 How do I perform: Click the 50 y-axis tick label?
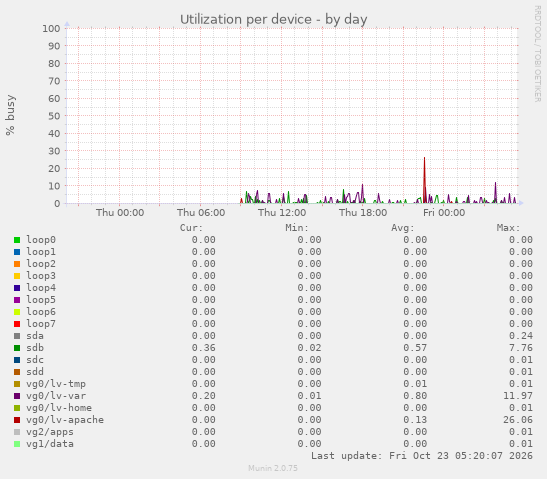coord(54,116)
